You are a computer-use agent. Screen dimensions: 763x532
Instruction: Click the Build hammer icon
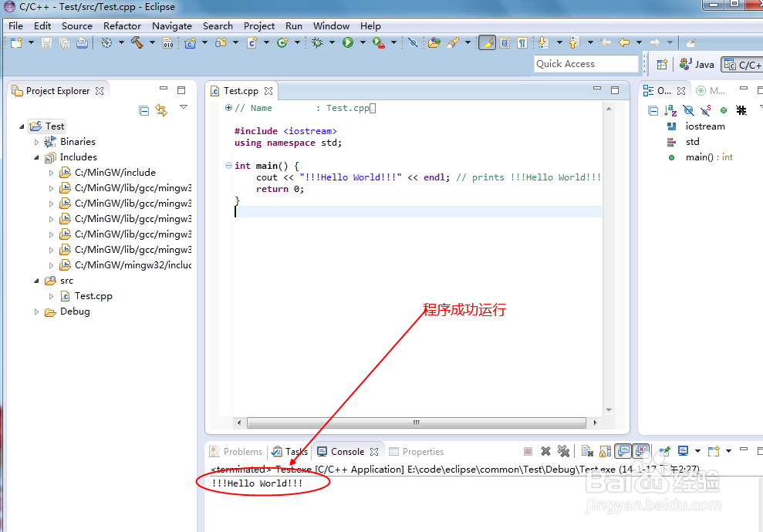pos(137,43)
